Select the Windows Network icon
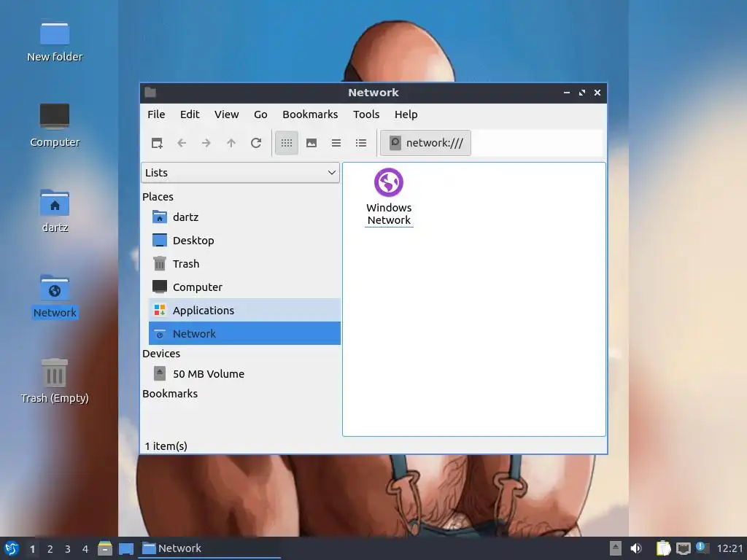This screenshot has width=747, height=560. tap(389, 182)
